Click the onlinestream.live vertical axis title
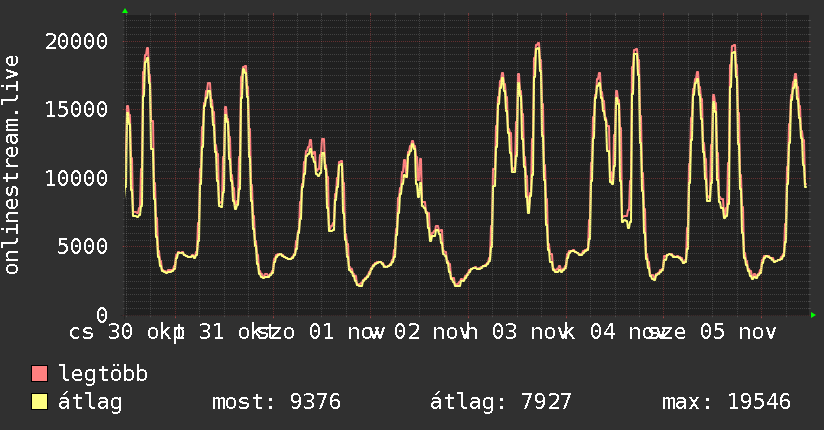This screenshot has width=824, height=430. 12,165
